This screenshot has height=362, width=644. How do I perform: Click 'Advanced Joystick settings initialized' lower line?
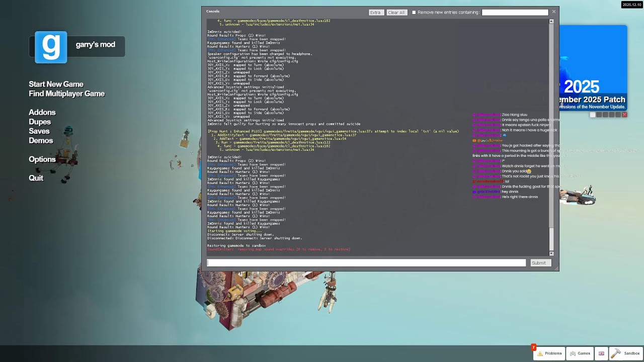point(246,120)
